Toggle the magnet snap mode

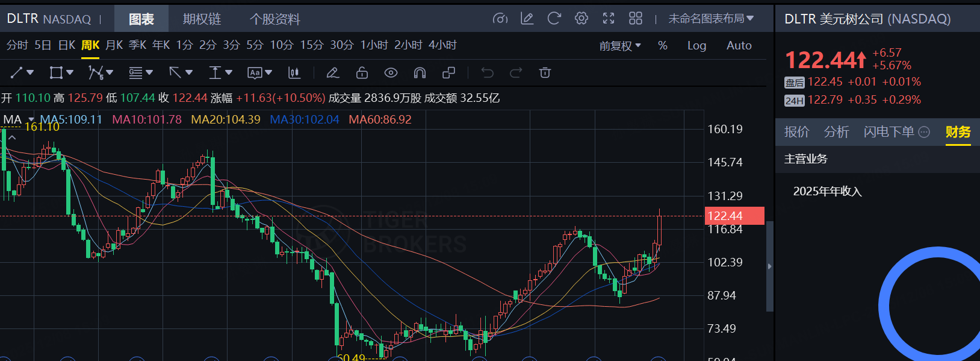(420, 73)
